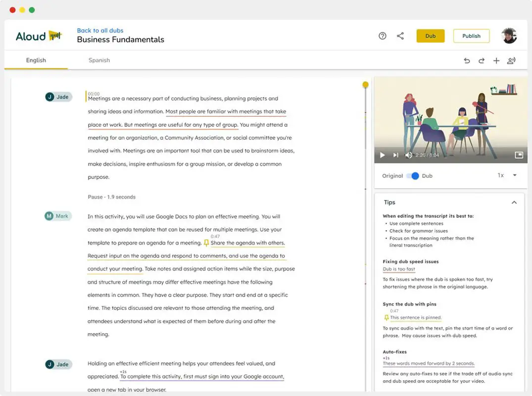
Task: Click the Use complete sentences tip
Action: (416, 224)
